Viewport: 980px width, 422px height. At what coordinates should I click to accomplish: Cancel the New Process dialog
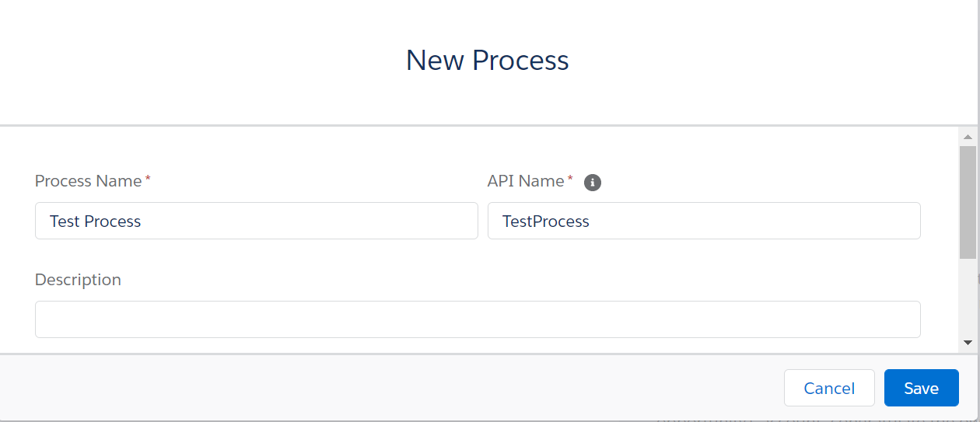(x=829, y=388)
